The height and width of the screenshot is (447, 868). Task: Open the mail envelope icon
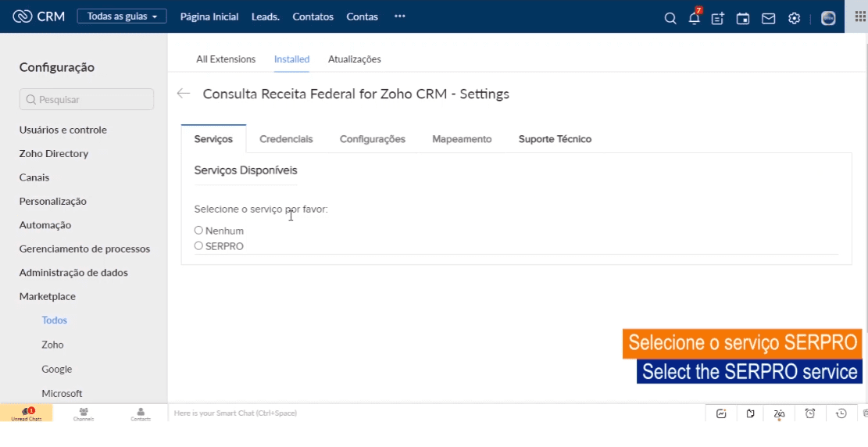pos(768,18)
